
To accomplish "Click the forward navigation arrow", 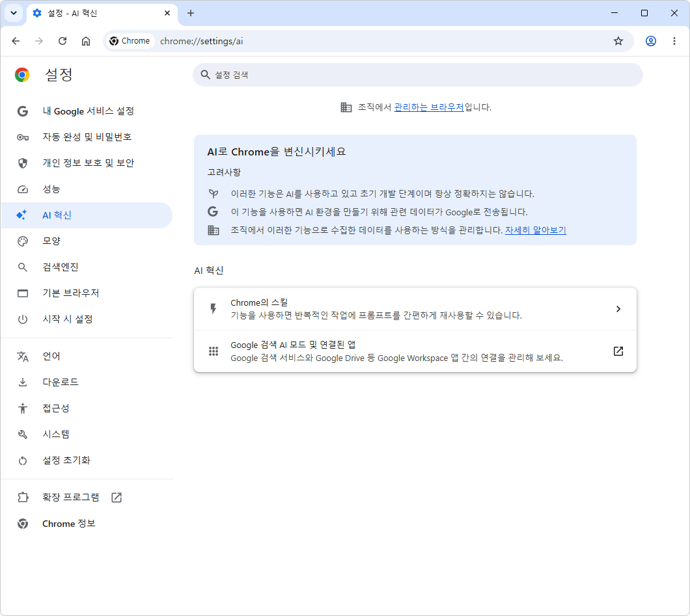I will point(39,41).
